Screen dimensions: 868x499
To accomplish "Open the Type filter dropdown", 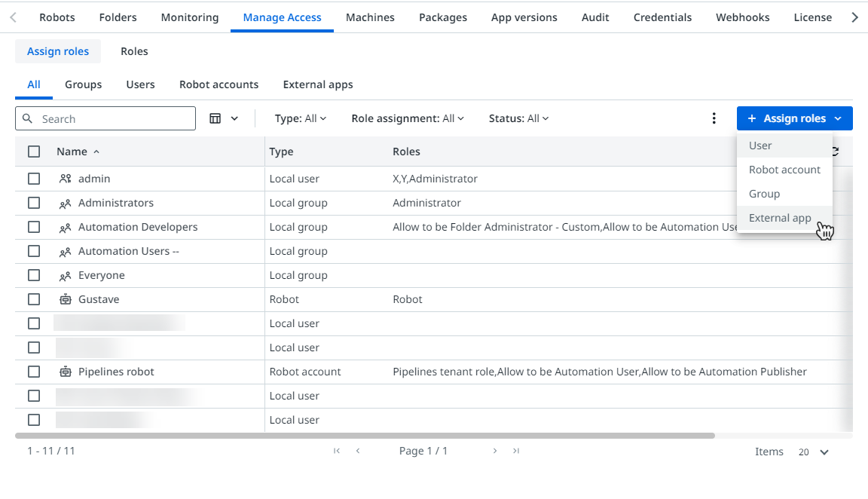I will coord(300,118).
